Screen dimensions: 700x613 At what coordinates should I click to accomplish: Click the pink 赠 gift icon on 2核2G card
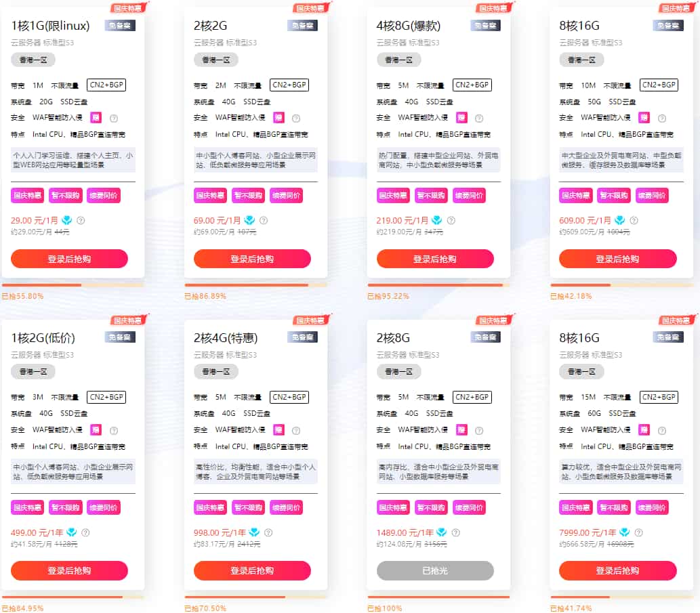coord(279,117)
